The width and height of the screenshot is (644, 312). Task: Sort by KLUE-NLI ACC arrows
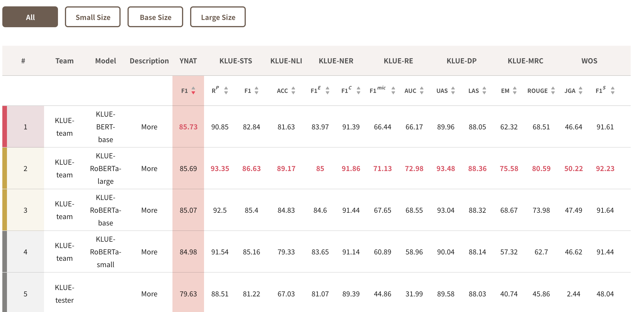coord(293,91)
